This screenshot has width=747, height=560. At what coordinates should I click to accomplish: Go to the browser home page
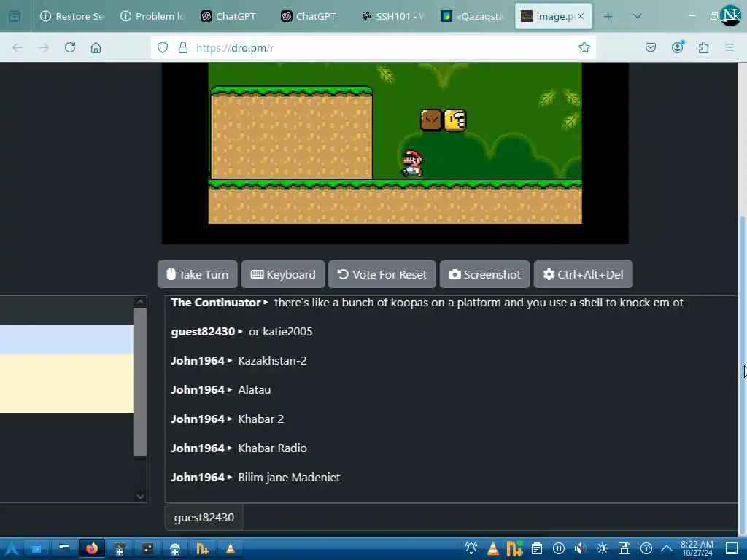(x=96, y=47)
